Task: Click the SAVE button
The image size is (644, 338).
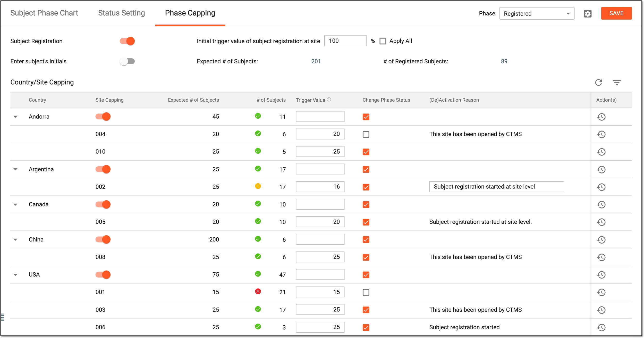Action: click(x=616, y=13)
